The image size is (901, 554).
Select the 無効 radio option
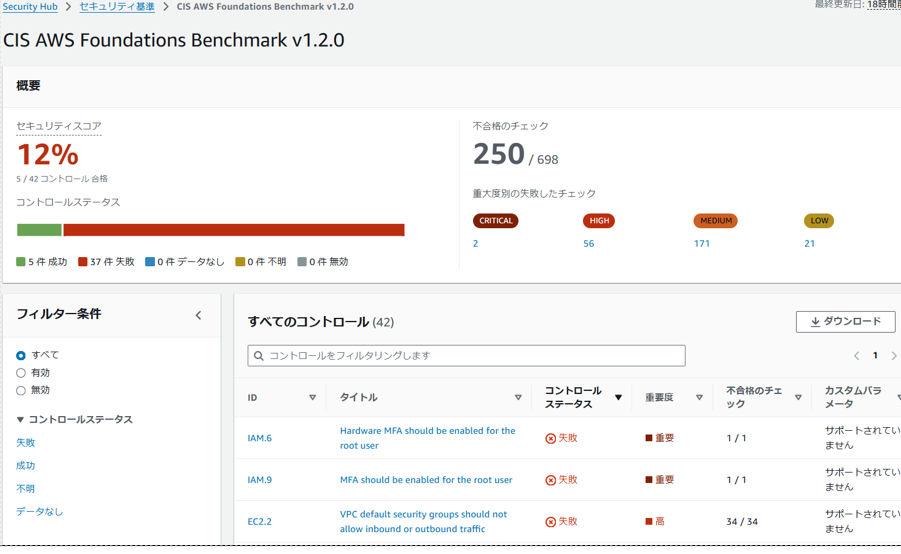21,390
